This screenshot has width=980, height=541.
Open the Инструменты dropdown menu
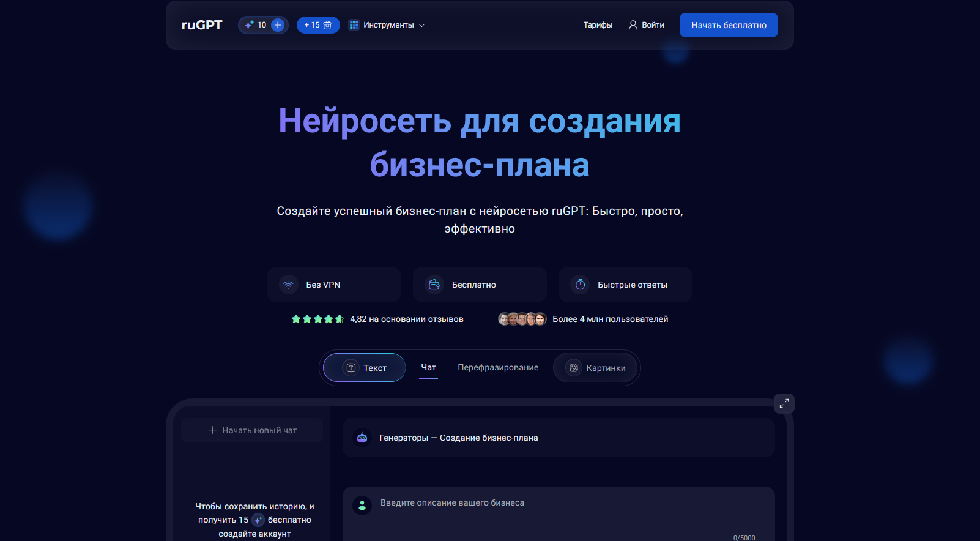coord(387,25)
